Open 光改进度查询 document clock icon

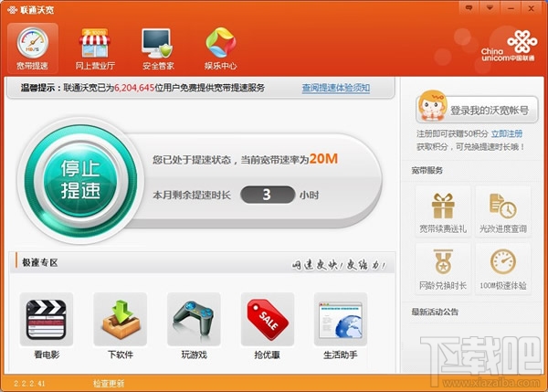click(503, 212)
